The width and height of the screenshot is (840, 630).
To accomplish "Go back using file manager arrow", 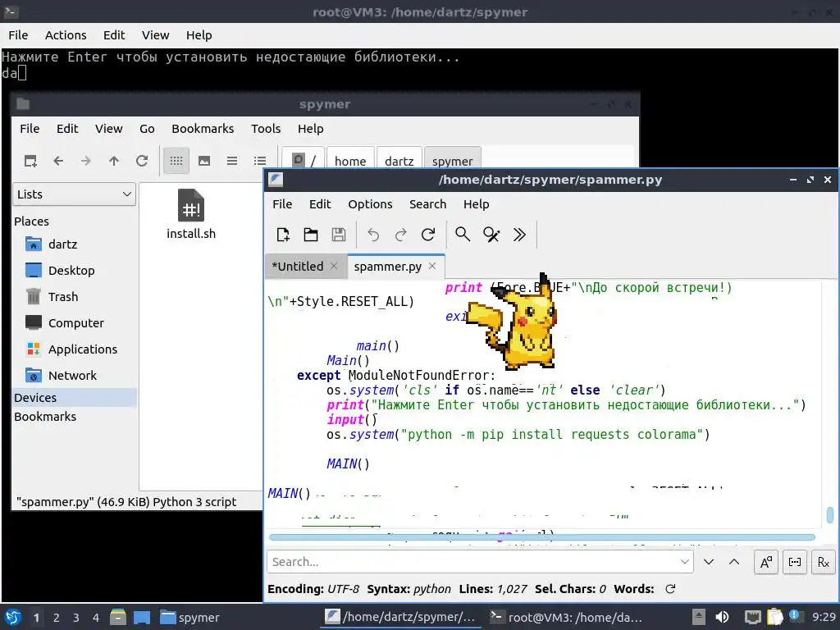I will (58, 161).
